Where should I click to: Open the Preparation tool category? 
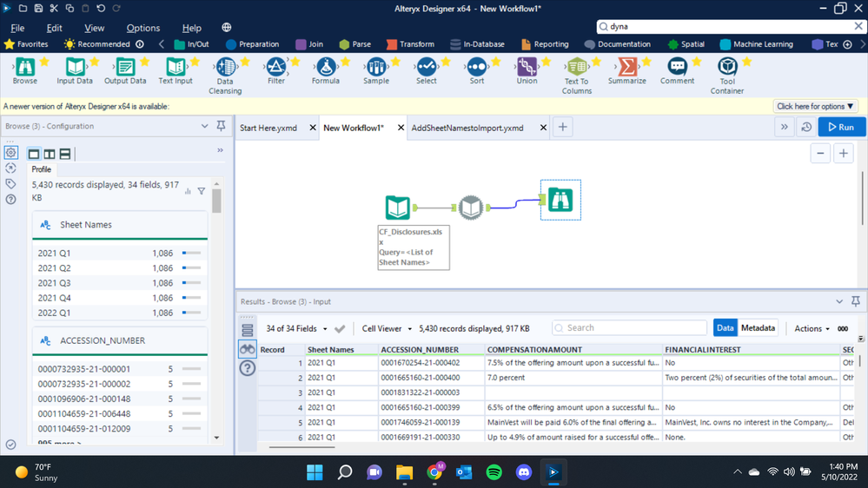click(253, 44)
